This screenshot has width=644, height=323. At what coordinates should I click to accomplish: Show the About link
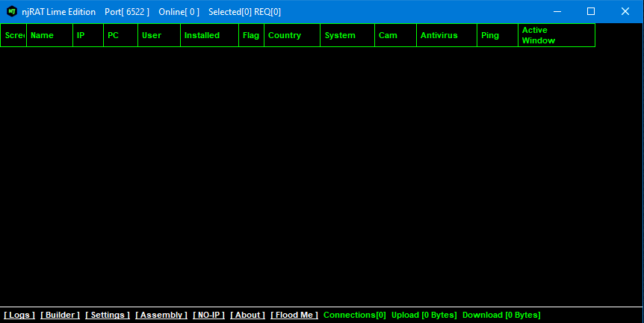tap(247, 315)
